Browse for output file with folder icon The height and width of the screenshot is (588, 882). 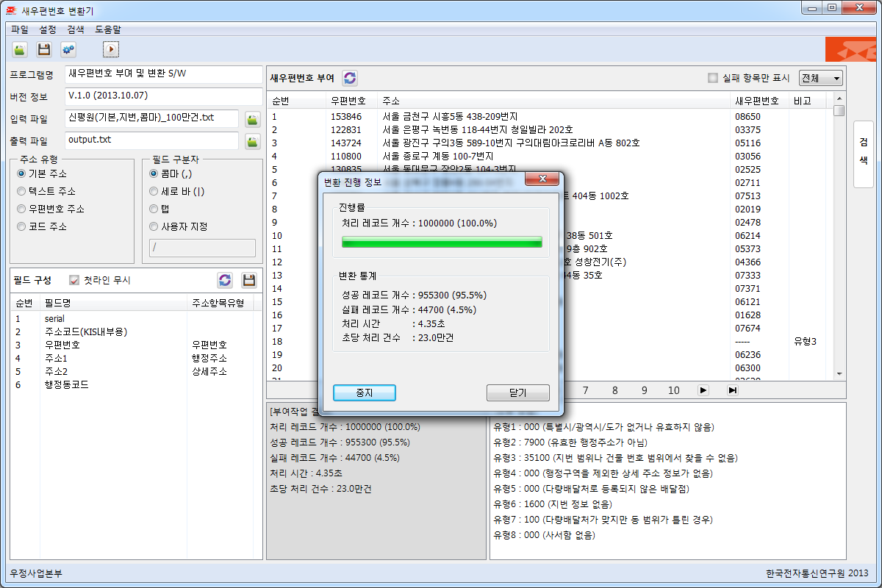click(x=252, y=141)
